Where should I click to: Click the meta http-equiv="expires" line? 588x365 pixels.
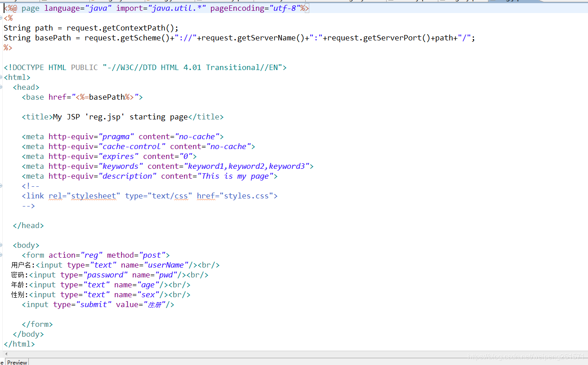(109, 156)
